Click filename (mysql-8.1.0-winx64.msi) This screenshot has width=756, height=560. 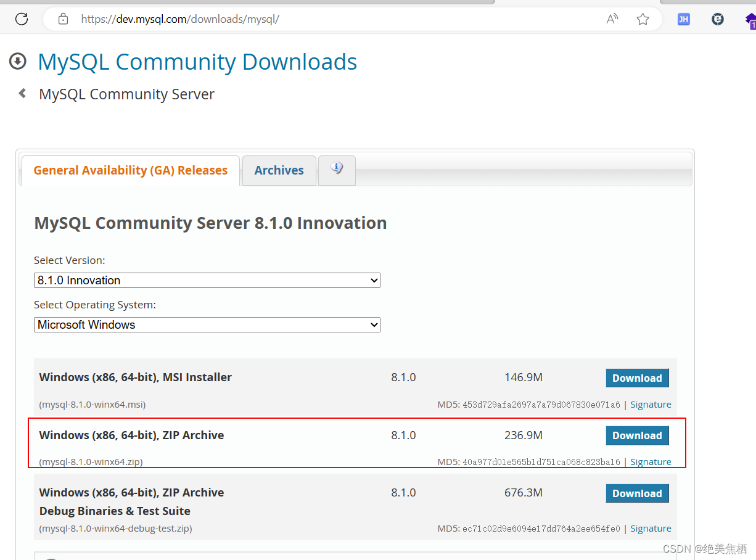[92, 405]
